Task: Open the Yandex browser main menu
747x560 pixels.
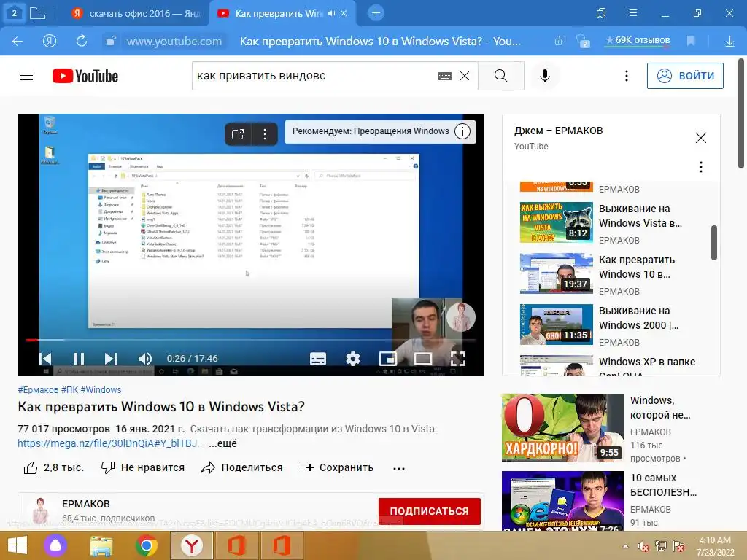Action: coord(633,13)
